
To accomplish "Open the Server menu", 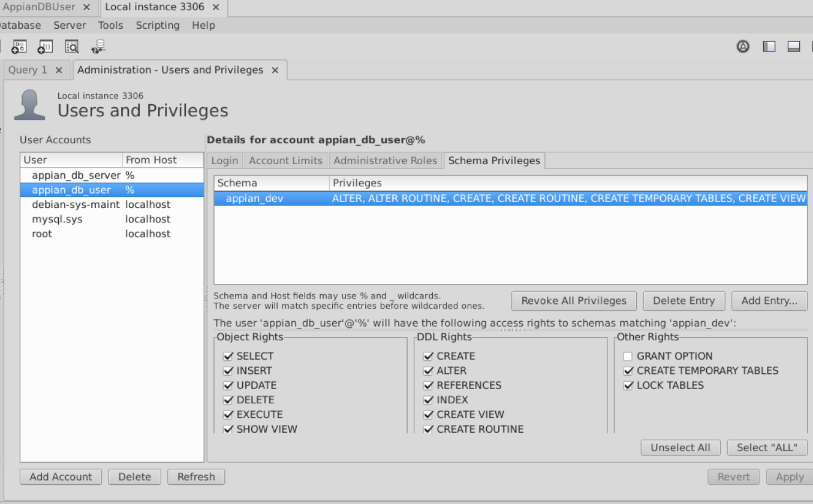I will click(70, 25).
